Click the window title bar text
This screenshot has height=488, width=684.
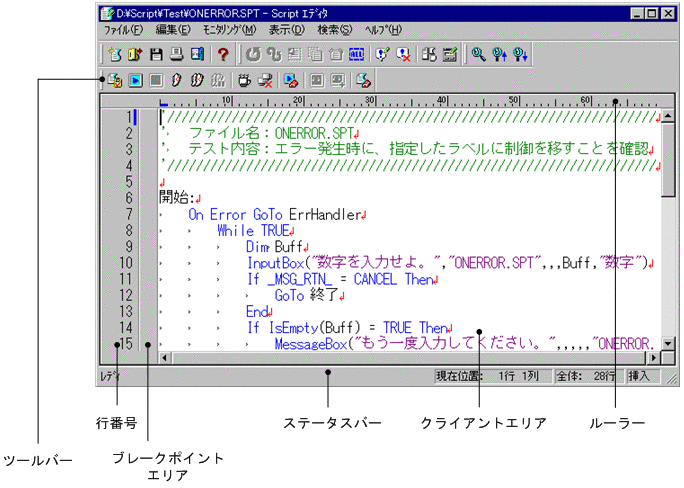click(222, 14)
